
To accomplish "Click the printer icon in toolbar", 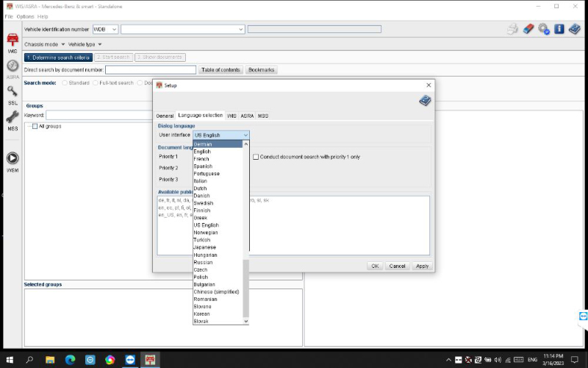I will [x=512, y=29].
